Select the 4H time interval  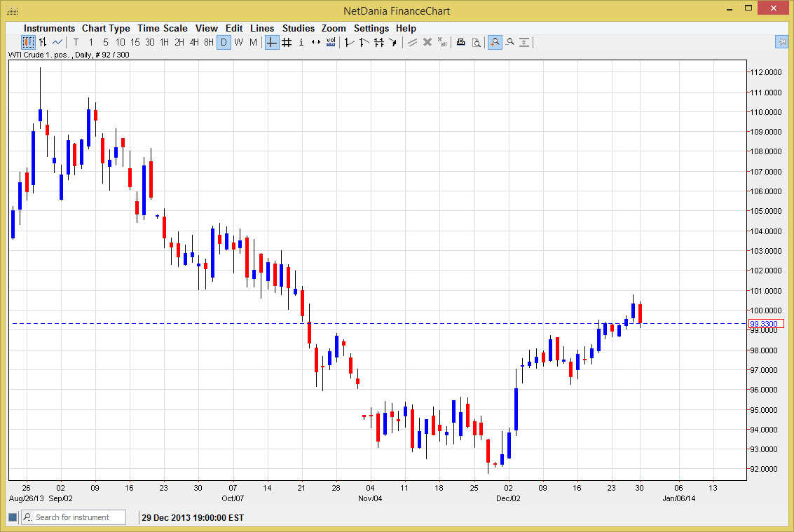tap(194, 42)
